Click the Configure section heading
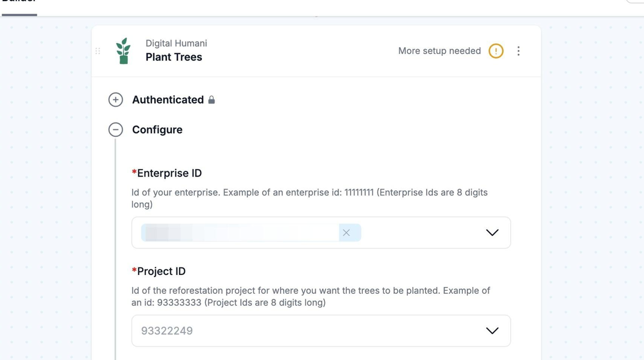 [x=157, y=130]
